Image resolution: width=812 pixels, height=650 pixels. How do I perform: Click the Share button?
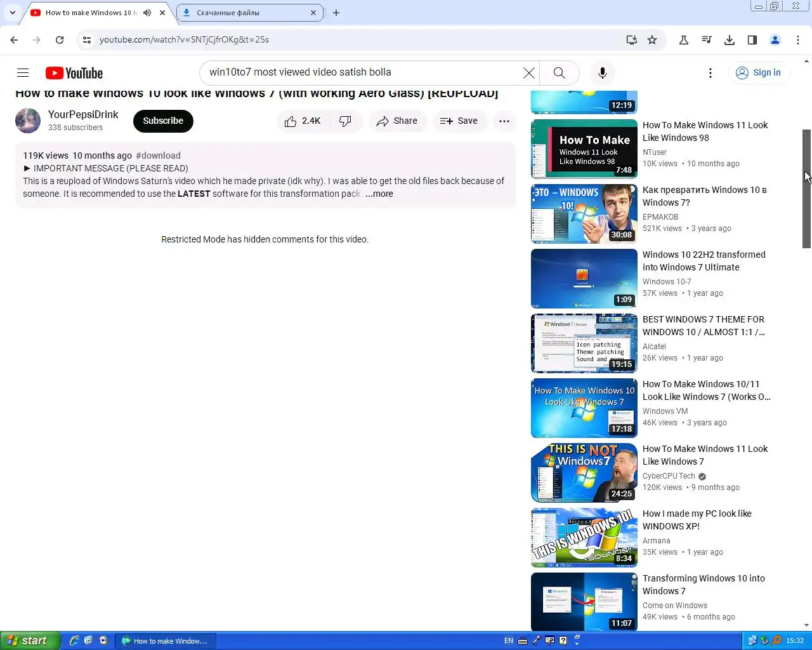coord(397,121)
